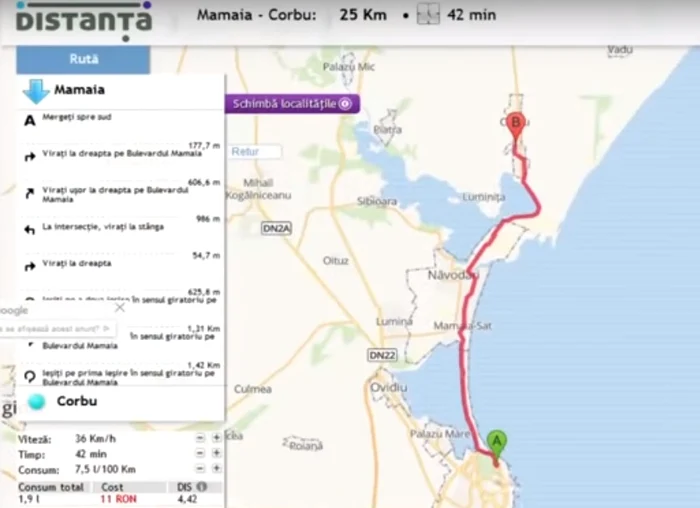This screenshot has height=508, width=700.
Task: Increase the Consum fuel value
Action: tap(216, 468)
